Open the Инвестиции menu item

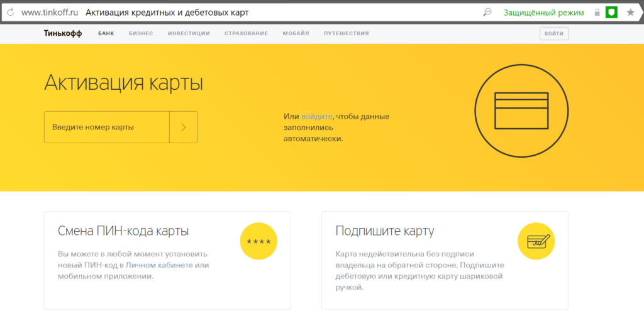pyautogui.click(x=189, y=33)
